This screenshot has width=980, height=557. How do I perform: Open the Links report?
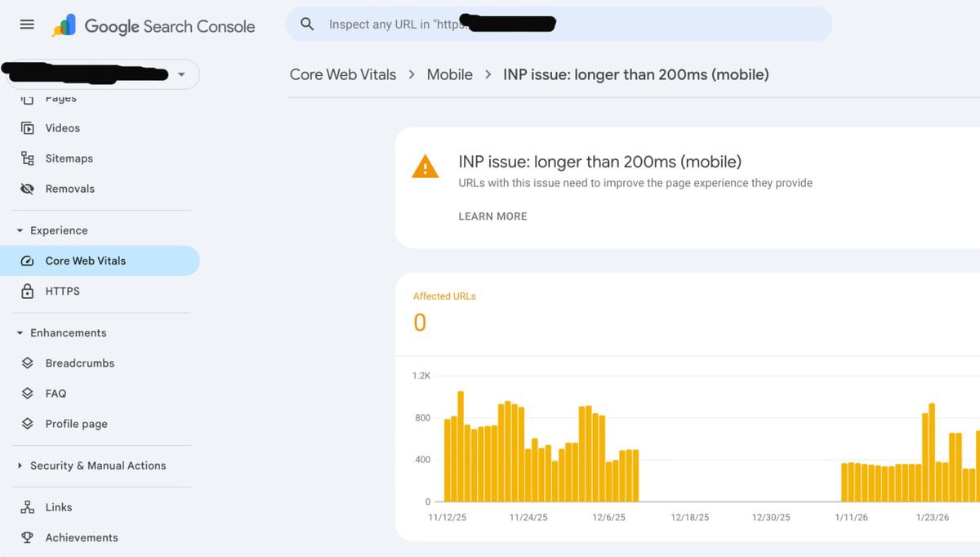coord(59,507)
